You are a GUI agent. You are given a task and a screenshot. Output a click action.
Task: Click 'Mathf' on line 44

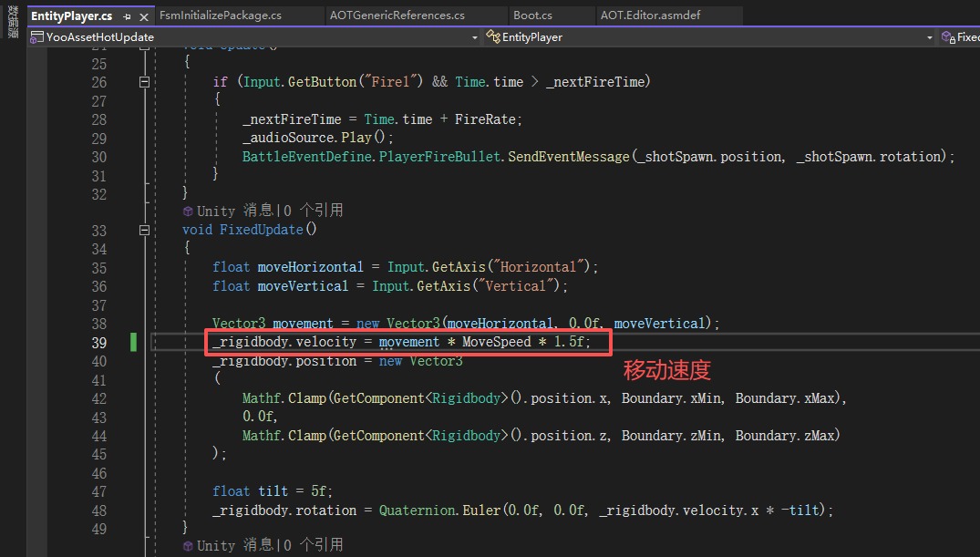pos(262,435)
